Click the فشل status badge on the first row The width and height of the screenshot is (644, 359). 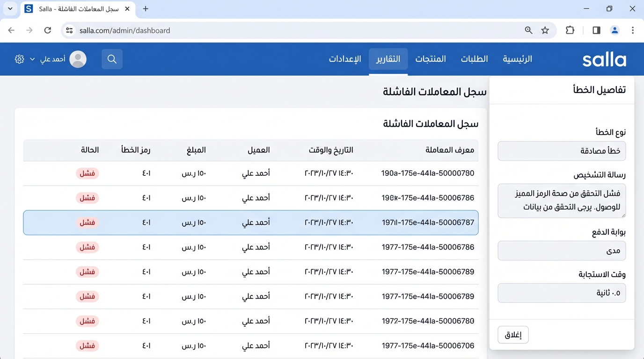point(87,173)
